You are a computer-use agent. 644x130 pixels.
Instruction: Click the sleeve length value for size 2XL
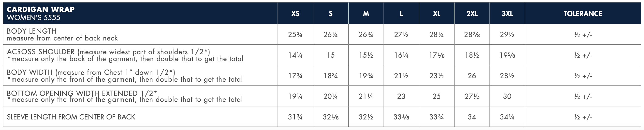pos(472,117)
